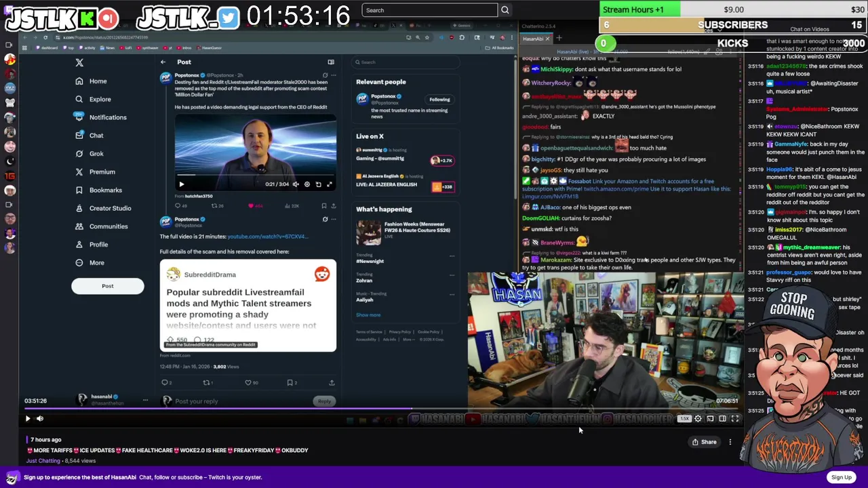Click the X logo in the sidebar
Viewport: 868px width, 488px height.
click(79, 62)
